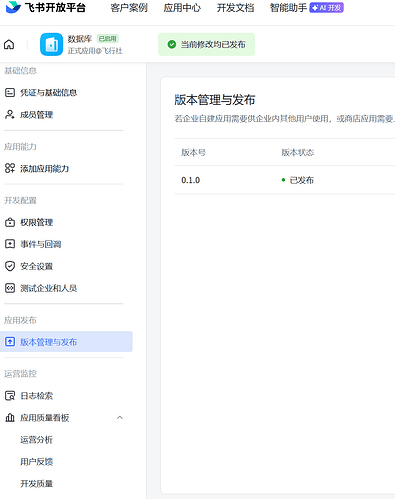Click the 成员管理 person icon
This screenshot has width=395, height=499.
tap(10, 114)
